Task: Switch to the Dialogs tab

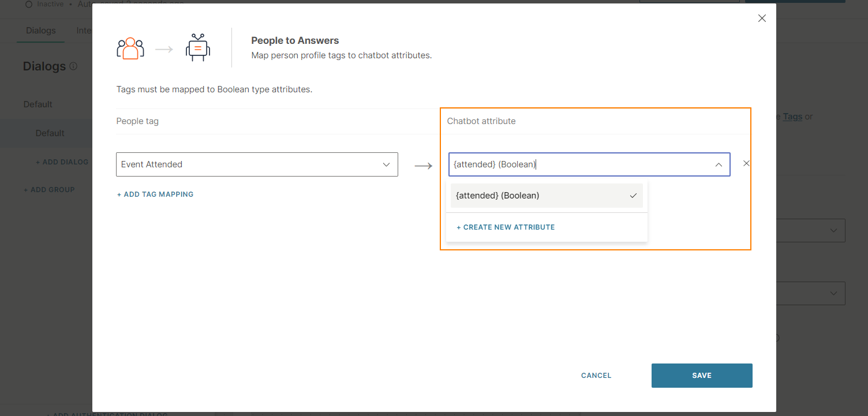Action: 40,31
